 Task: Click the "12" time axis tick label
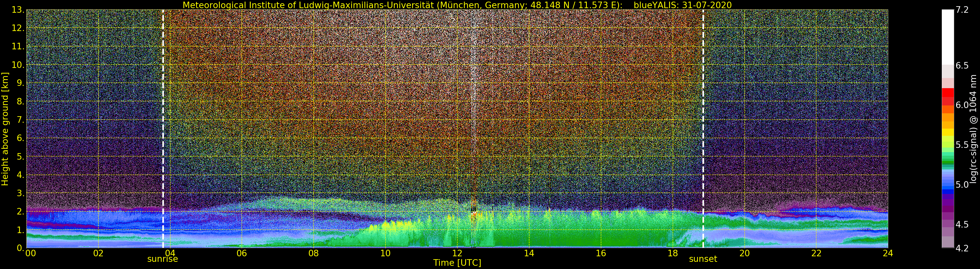457,253
